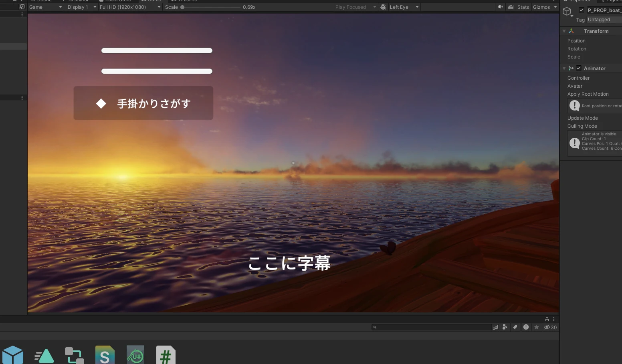Toggle the keyboard shortcuts icon in Game toolbar

(511, 7)
